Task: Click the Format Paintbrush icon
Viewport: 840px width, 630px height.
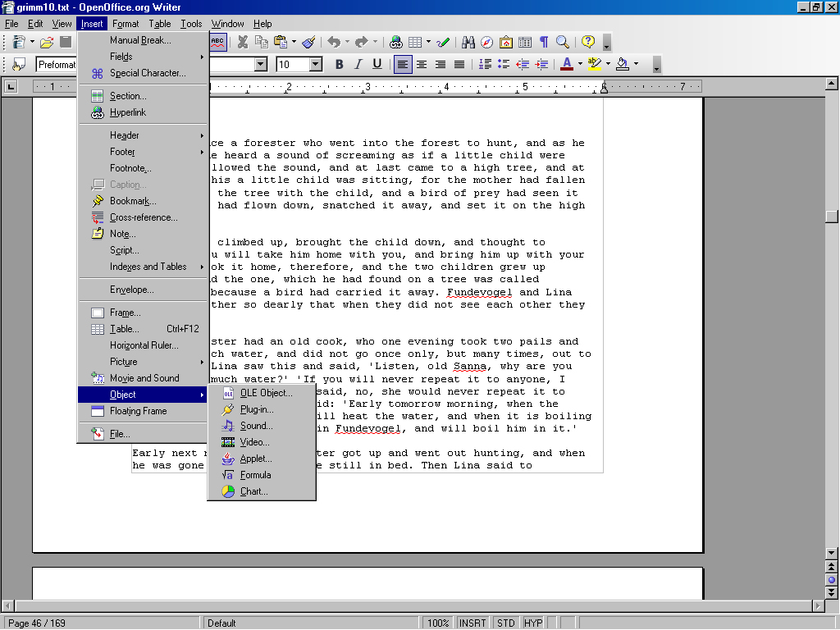Action: tap(308, 42)
